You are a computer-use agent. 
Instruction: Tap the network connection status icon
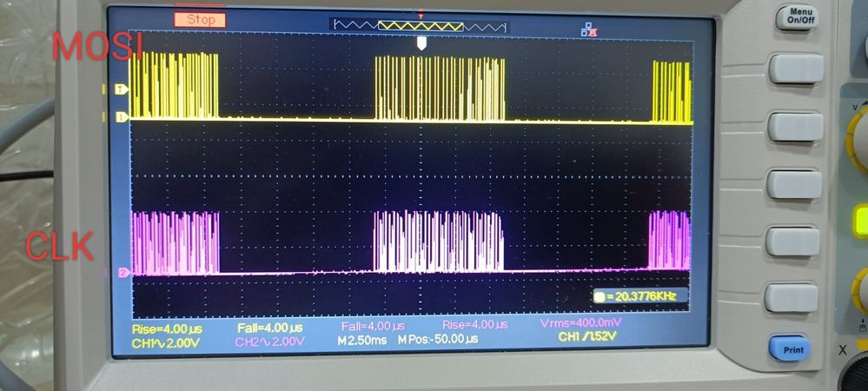tap(588, 30)
